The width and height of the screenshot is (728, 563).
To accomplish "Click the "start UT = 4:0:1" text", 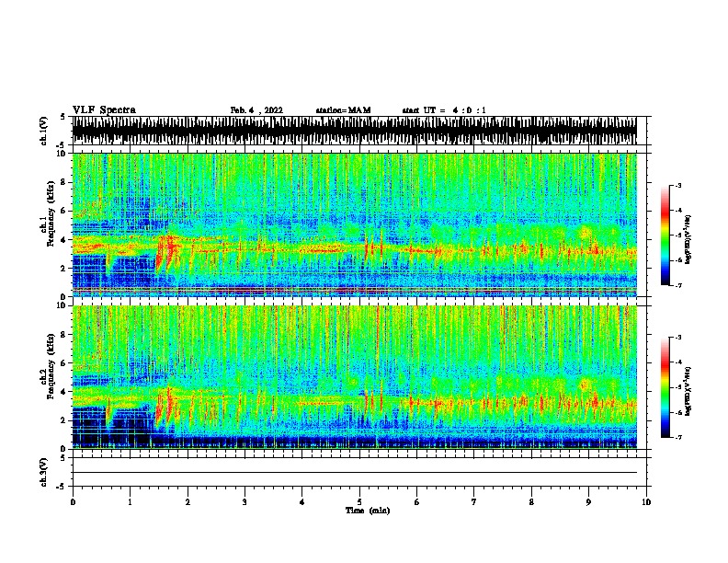I will click(444, 110).
